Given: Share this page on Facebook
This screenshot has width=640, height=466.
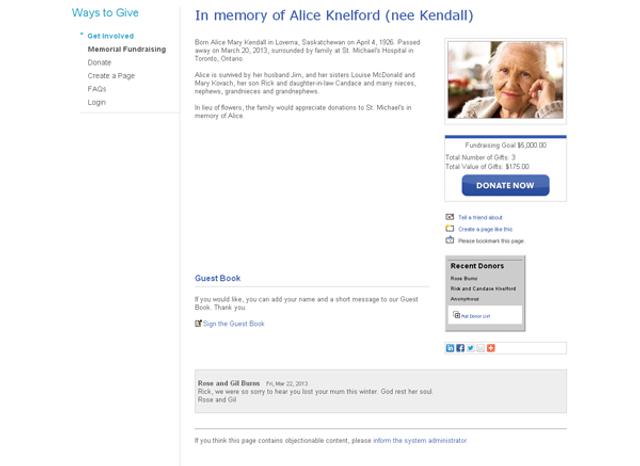Looking at the screenshot, I should coord(460,348).
